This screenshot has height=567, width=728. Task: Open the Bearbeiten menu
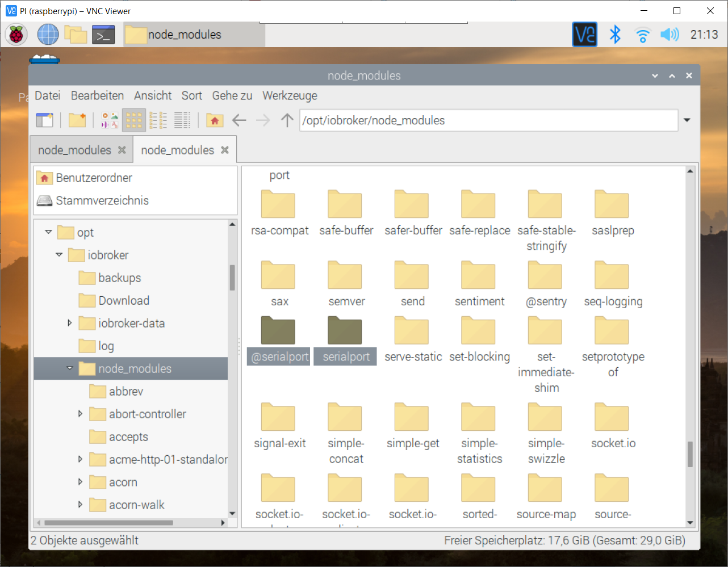pyautogui.click(x=97, y=95)
